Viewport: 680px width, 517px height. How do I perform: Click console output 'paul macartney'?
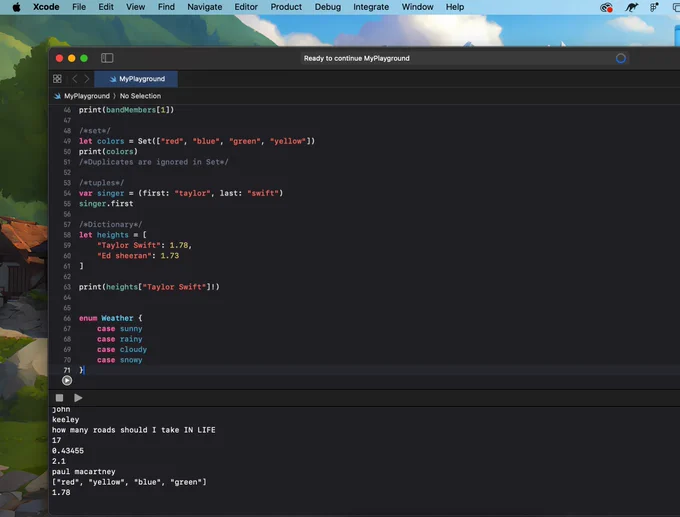click(84, 471)
